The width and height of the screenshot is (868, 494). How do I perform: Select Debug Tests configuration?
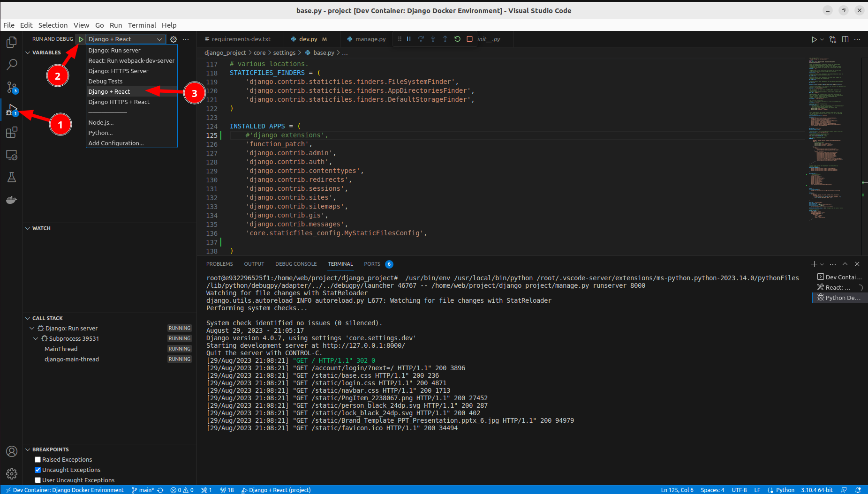tap(132, 81)
